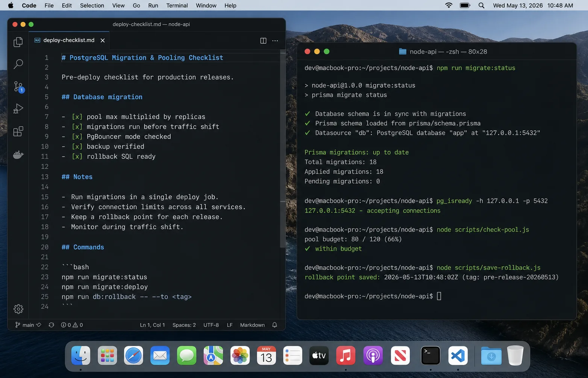Change end of line via LF
Screen dimensions: 588x378
click(230, 325)
